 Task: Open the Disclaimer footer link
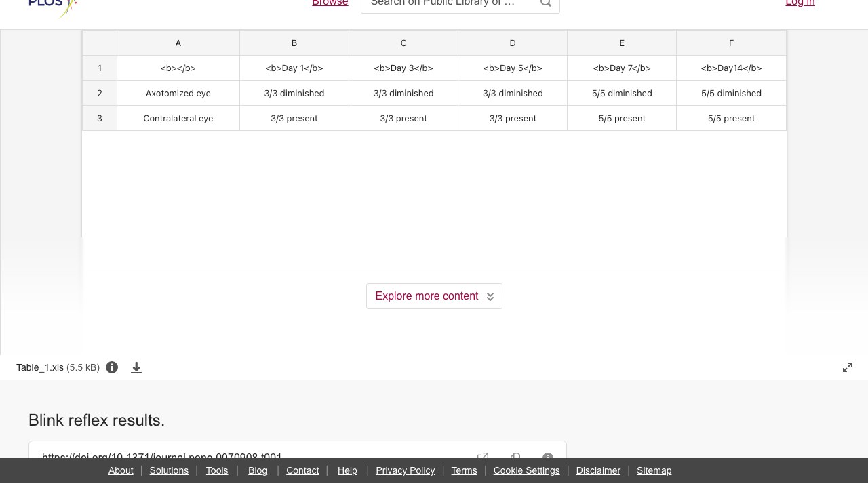pyautogui.click(x=598, y=470)
